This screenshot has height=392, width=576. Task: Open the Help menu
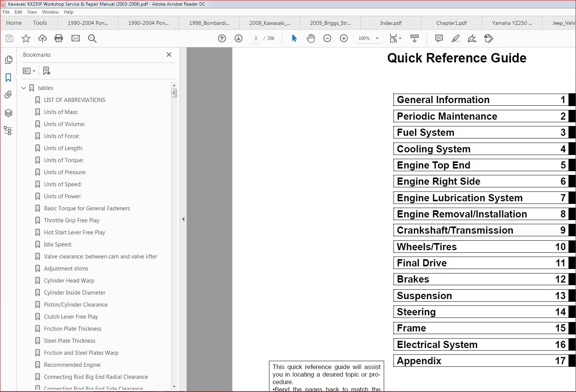pyautogui.click(x=68, y=12)
